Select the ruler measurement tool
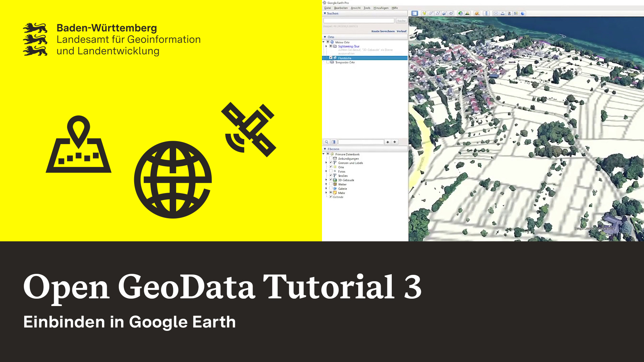The height and width of the screenshot is (362, 644). pyautogui.click(x=486, y=13)
